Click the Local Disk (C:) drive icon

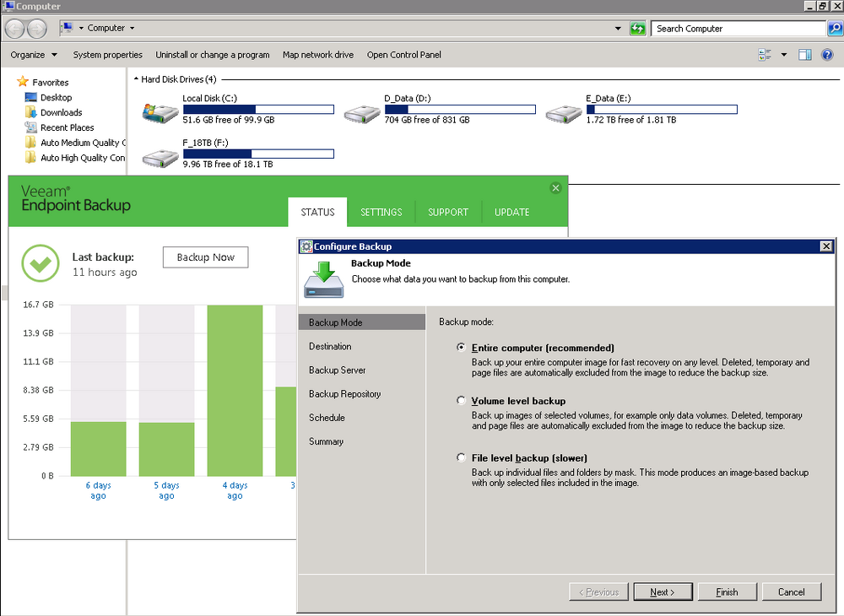tap(160, 113)
